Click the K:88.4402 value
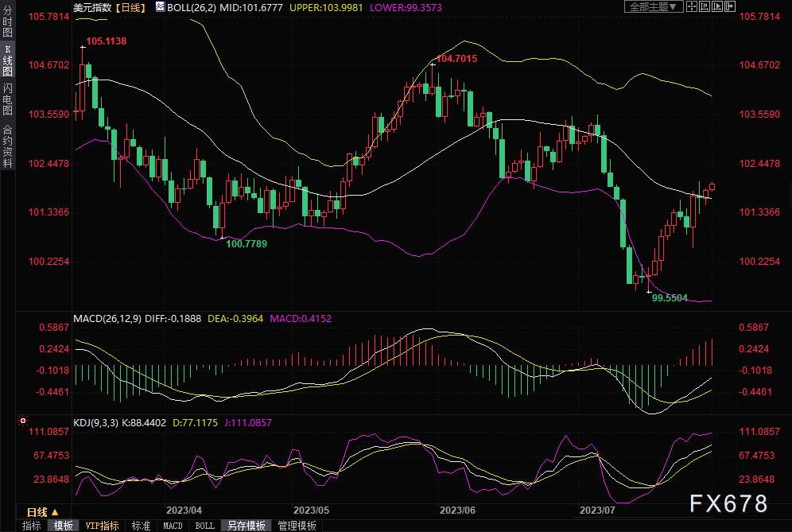This screenshot has height=532, width=792. [x=145, y=423]
